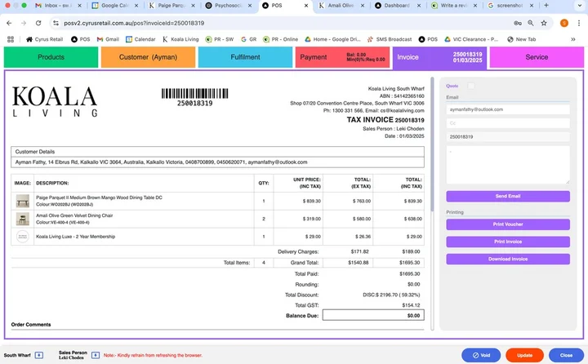Click the browser back arrow

coord(8,23)
